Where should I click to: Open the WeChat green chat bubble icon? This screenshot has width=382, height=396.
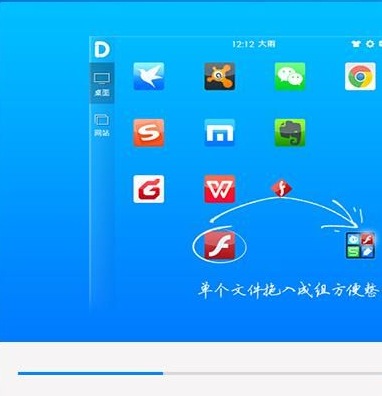tap(290, 76)
